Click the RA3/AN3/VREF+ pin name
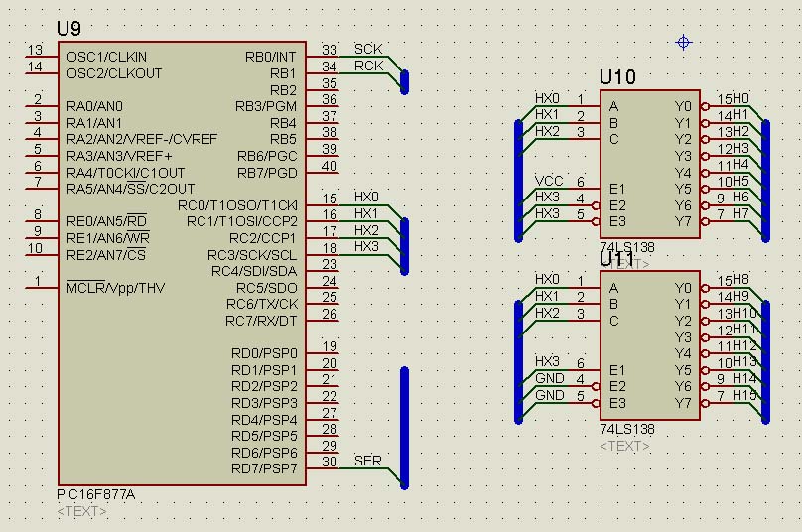The height and width of the screenshot is (532, 802). [119, 156]
